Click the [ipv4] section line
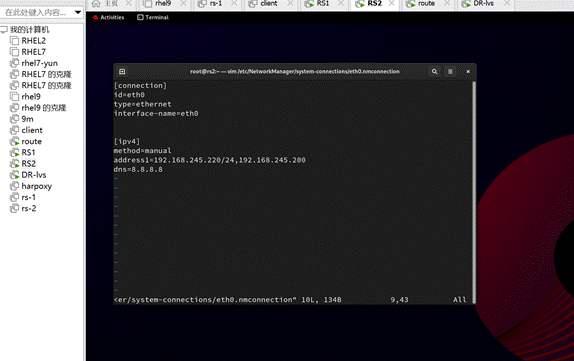Image resolution: width=574 pixels, height=361 pixels. tap(127, 142)
